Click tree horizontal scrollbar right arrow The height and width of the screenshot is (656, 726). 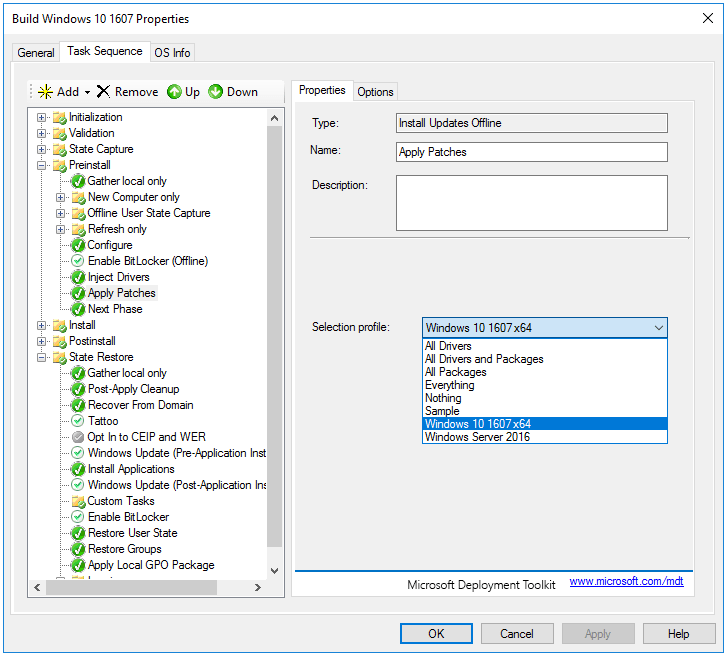coord(258,587)
